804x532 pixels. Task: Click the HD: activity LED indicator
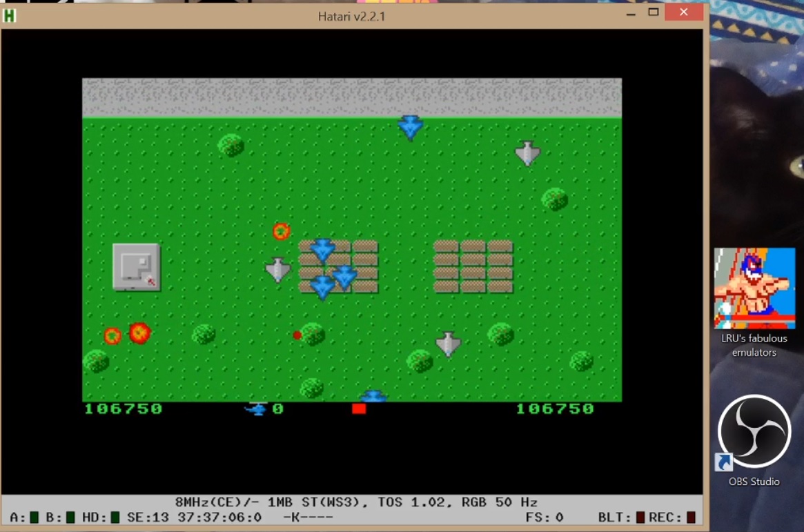[x=115, y=518]
